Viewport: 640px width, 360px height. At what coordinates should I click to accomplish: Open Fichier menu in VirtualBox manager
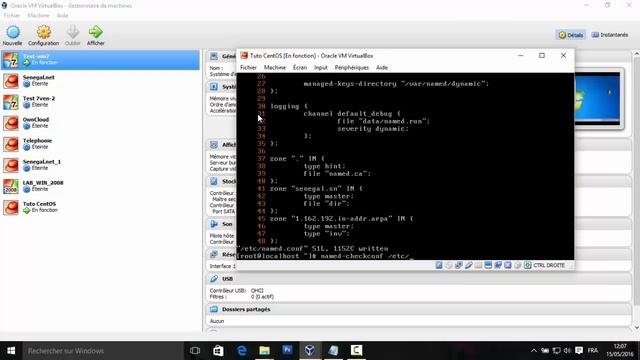pyautogui.click(x=12, y=16)
